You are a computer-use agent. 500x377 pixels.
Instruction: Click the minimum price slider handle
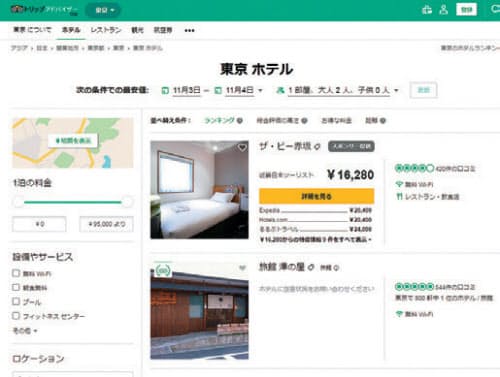tap(18, 202)
